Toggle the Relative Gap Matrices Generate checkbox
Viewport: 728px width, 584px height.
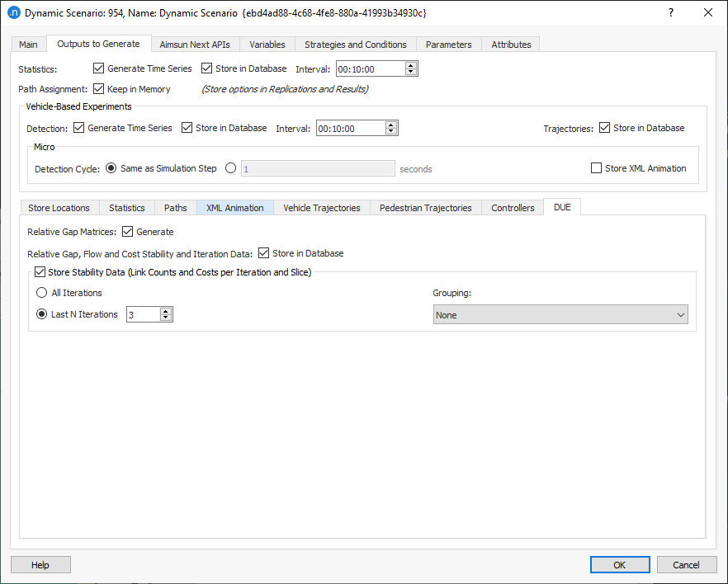[x=128, y=232]
